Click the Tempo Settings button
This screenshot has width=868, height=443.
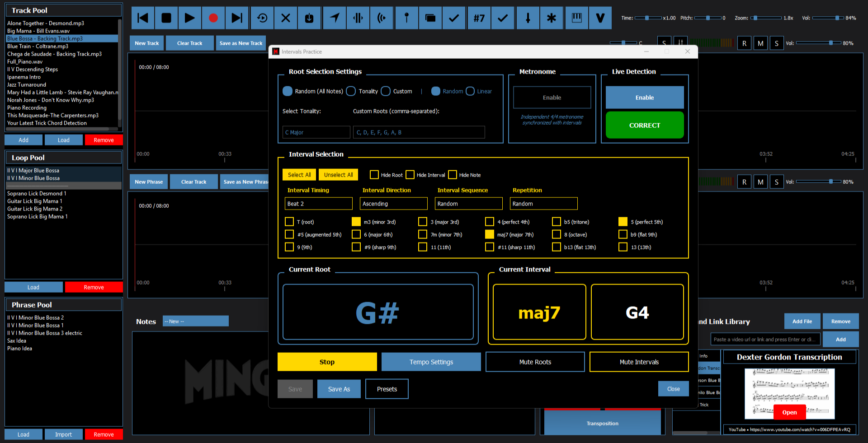[x=431, y=362]
